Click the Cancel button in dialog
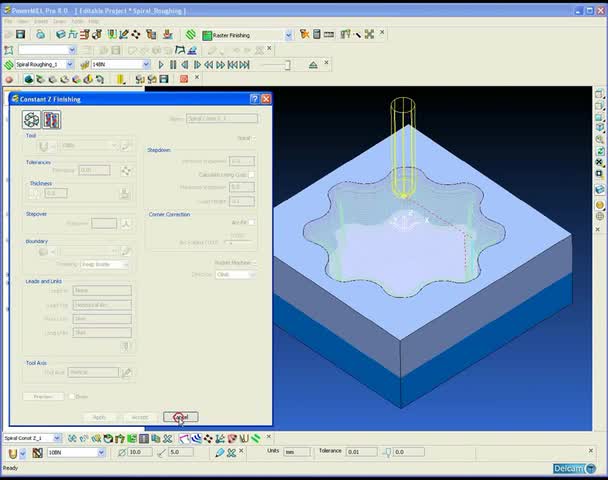608x480 pixels. (180, 417)
